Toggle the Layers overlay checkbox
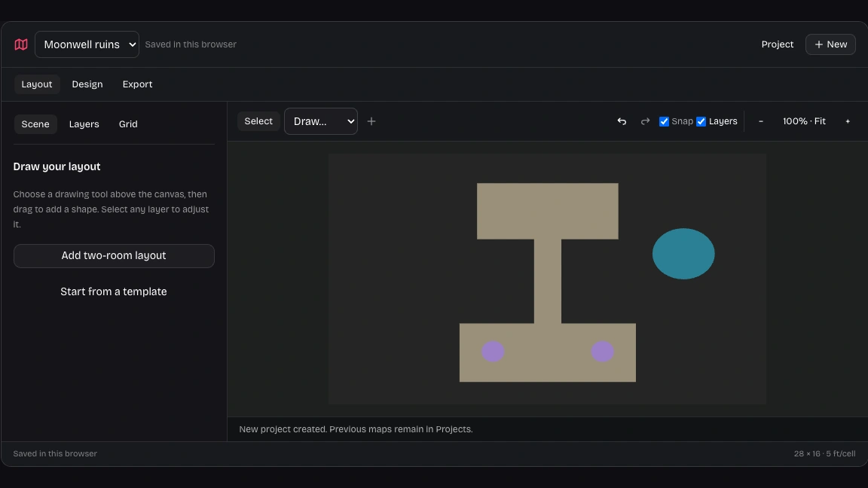868x488 pixels. coord(701,121)
